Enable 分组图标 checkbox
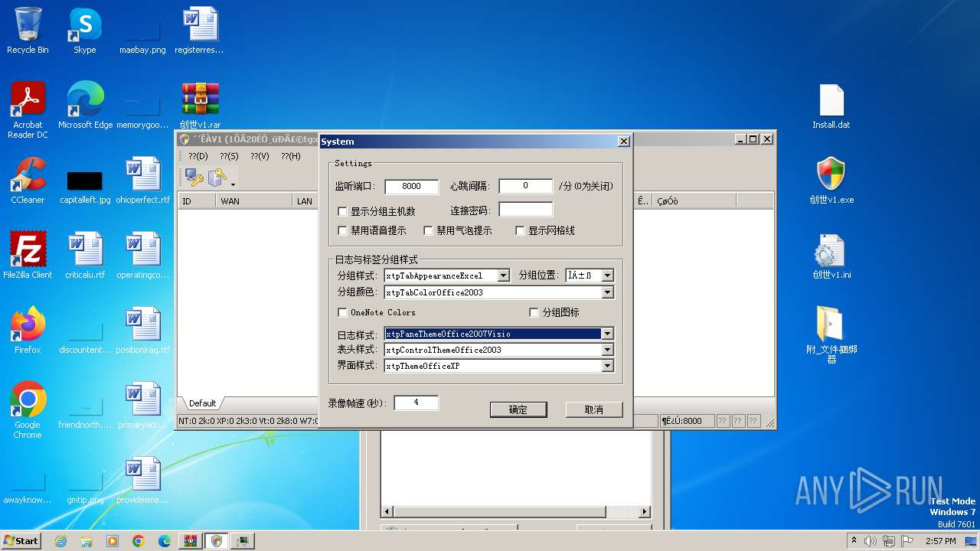 534,312
